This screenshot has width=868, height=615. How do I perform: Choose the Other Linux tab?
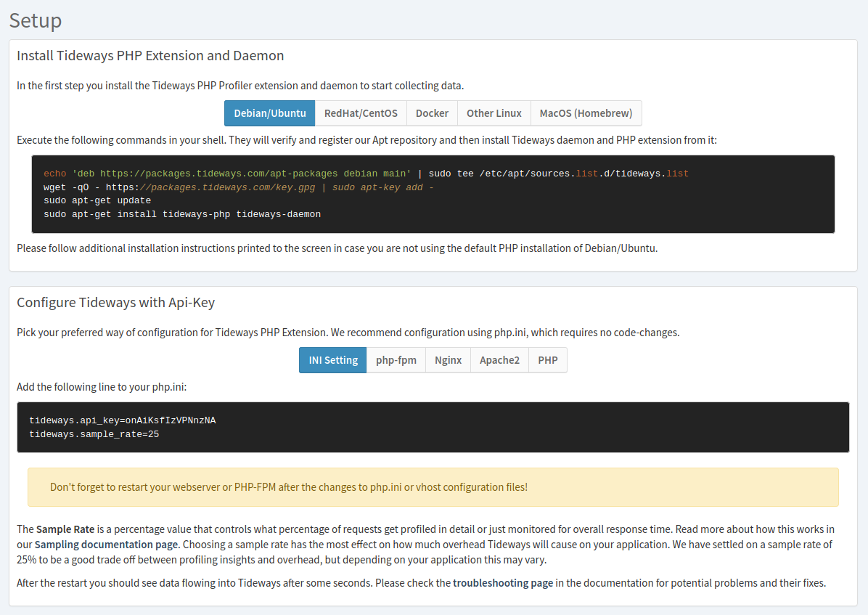coord(494,113)
